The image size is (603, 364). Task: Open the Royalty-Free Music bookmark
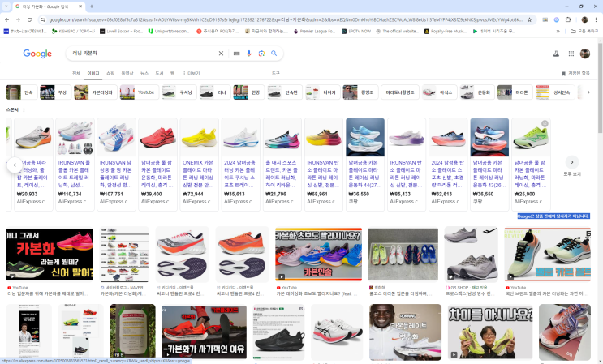(446, 31)
